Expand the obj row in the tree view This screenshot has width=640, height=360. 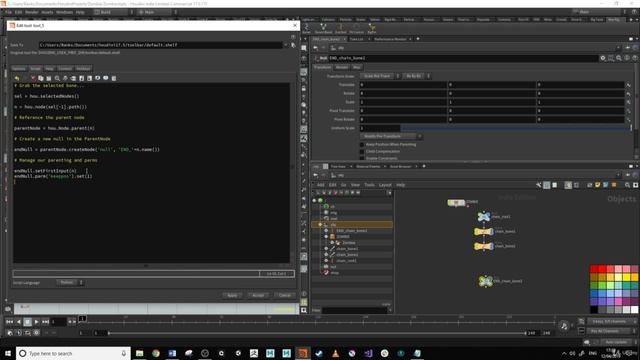point(320,224)
